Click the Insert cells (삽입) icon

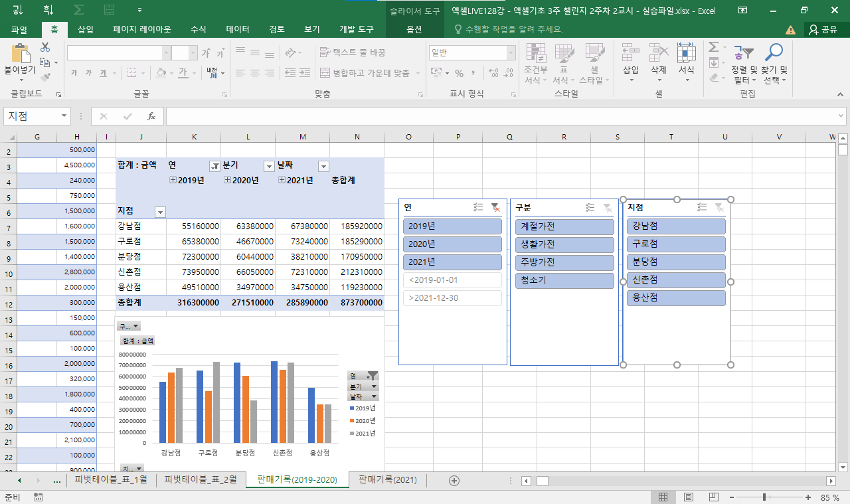tap(630, 53)
